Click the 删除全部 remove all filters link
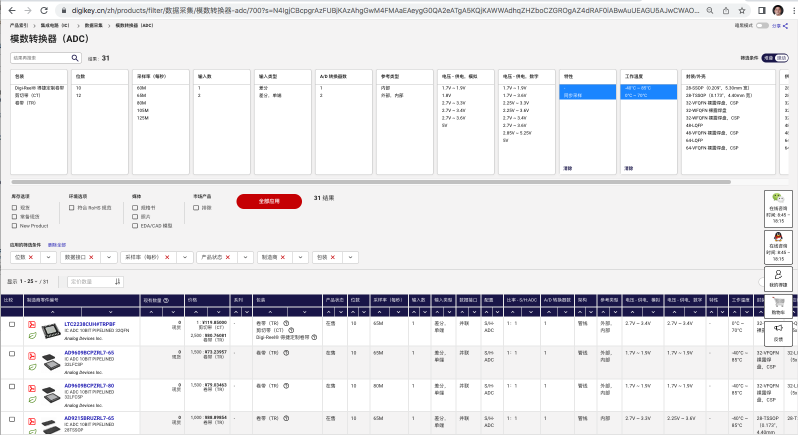 pyautogui.click(x=56, y=245)
